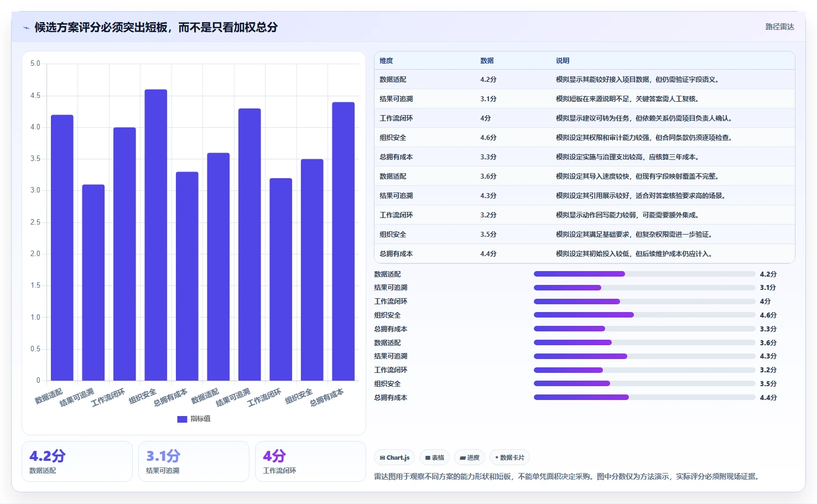The width and height of the screenshot is (817, 504).
Task: Click the 说明 column header
Action: pos(563,61)
